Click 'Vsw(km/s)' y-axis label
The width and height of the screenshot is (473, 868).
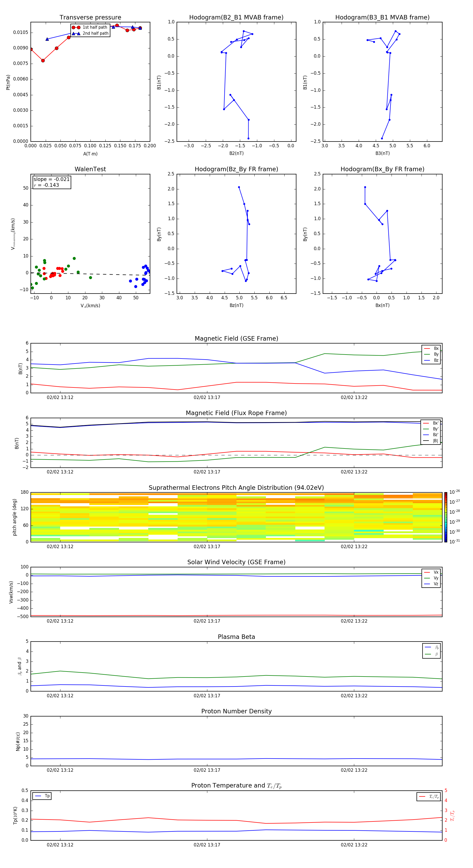coord(11,592)
